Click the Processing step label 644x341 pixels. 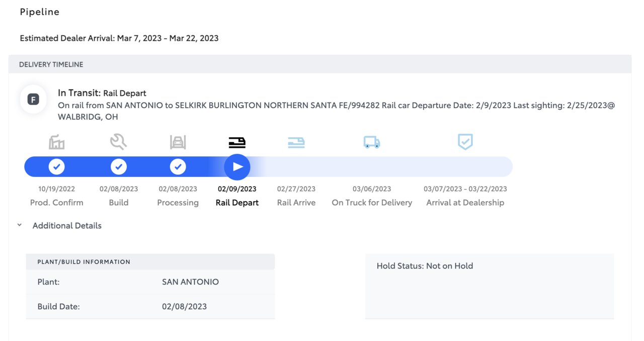click(x=178, y=203)
